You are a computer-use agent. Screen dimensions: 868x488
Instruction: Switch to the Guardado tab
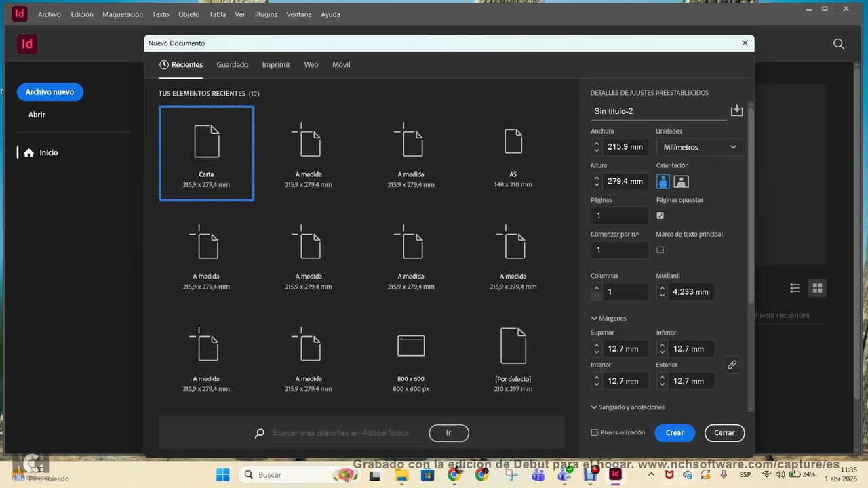pos(233,65)
